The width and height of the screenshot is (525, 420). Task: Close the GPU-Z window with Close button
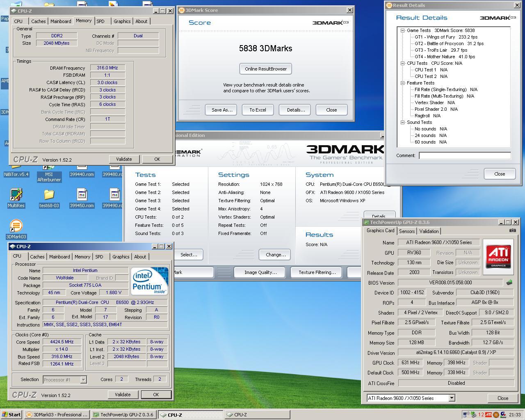coord(503,398)
